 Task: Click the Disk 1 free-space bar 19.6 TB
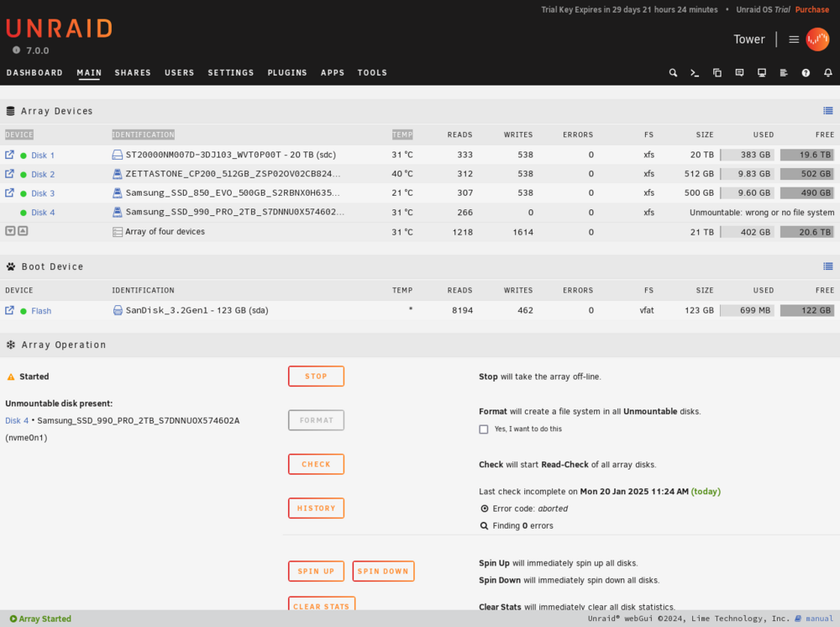807,155
